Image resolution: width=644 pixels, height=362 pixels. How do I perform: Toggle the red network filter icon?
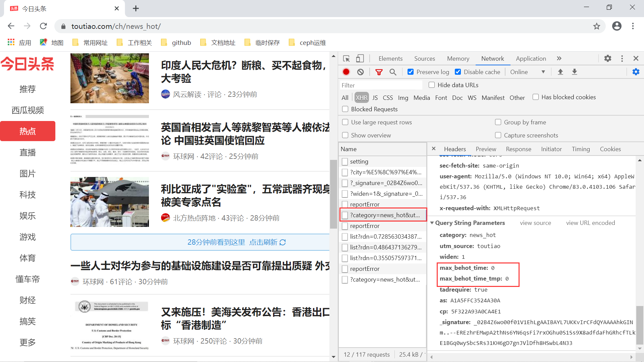point(379,72)
